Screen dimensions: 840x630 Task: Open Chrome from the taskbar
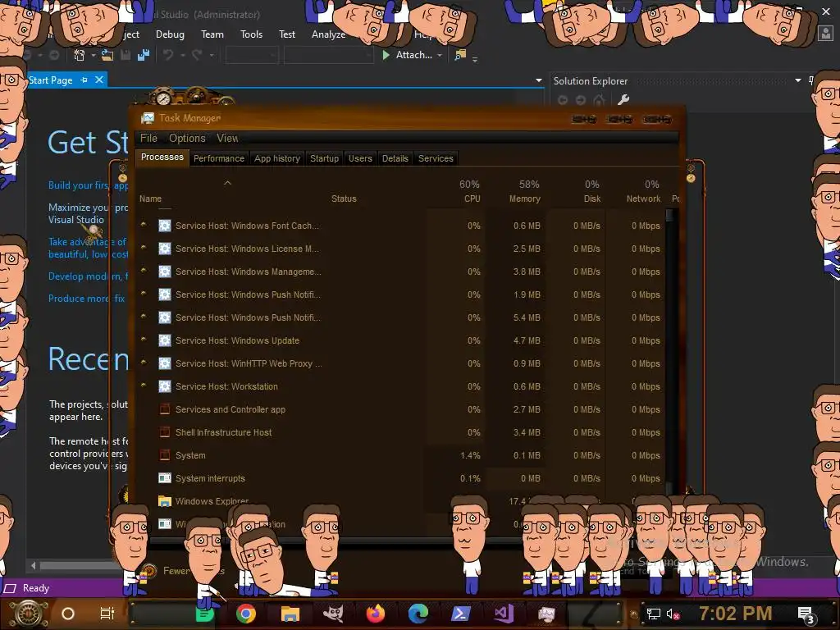246,614
